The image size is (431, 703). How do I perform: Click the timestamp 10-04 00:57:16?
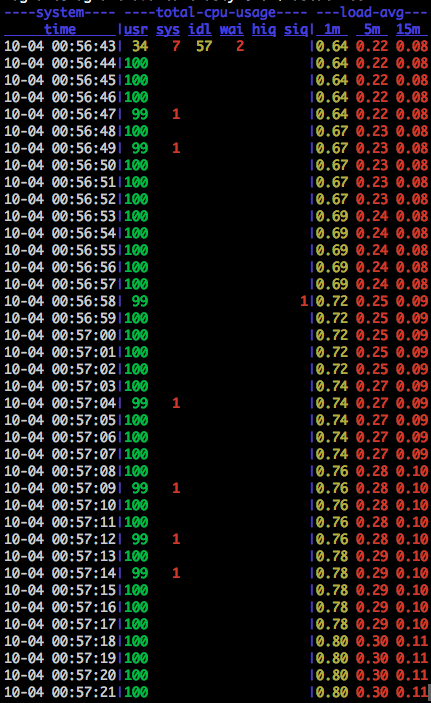point(60,607)
